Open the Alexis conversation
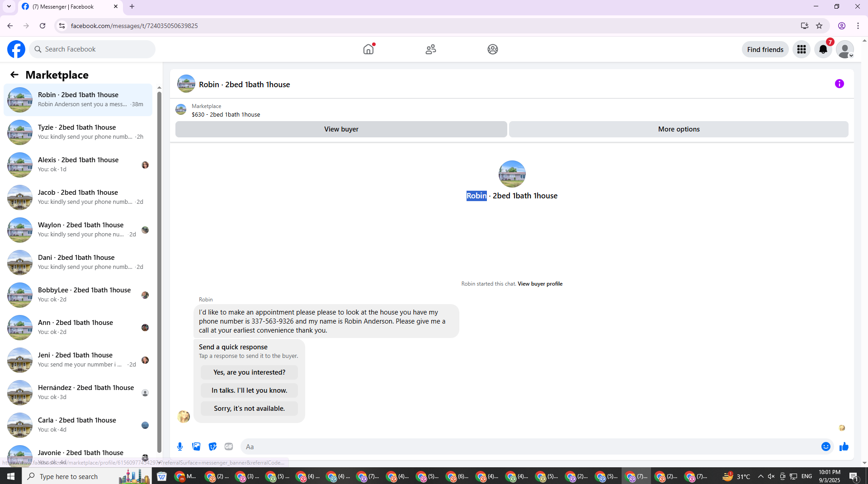868x484 pixels. pos(78,164)
